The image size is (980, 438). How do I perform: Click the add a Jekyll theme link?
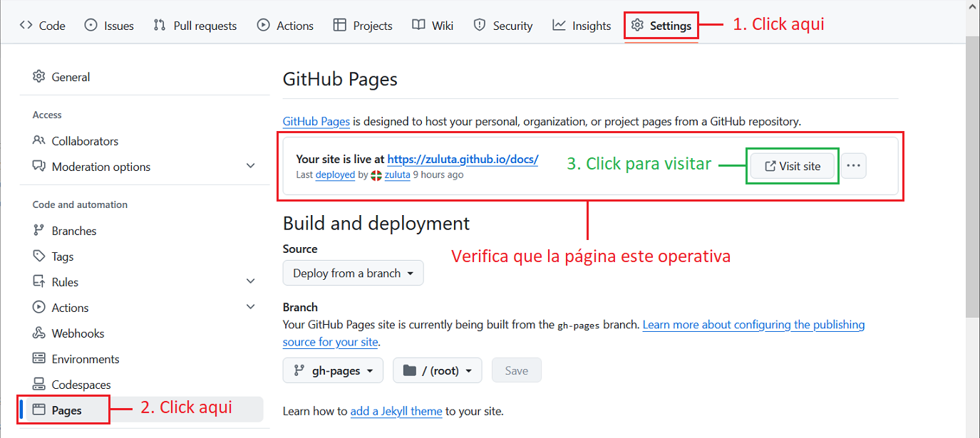[396, 411]
